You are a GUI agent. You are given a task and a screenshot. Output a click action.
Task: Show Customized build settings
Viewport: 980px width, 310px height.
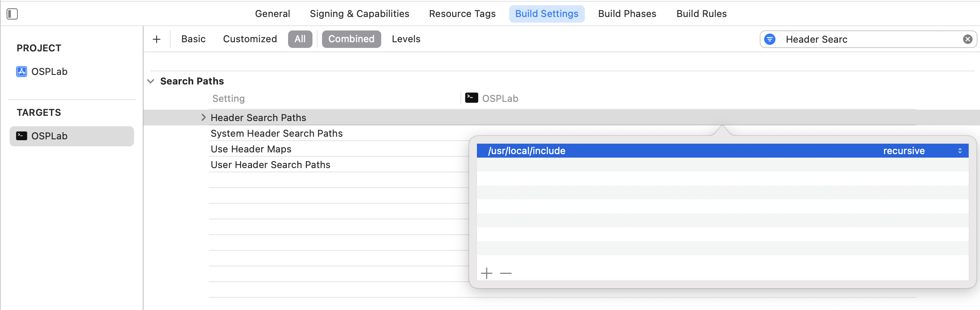250,39
